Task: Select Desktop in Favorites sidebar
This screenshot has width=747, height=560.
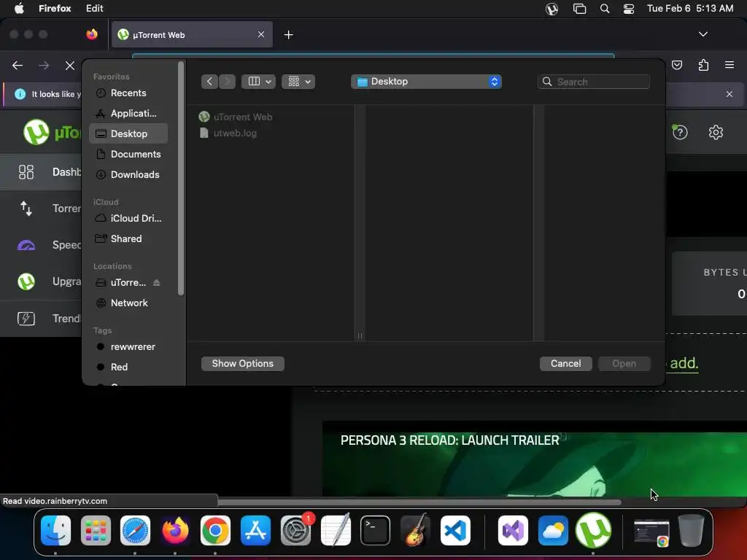Action: 128,134
